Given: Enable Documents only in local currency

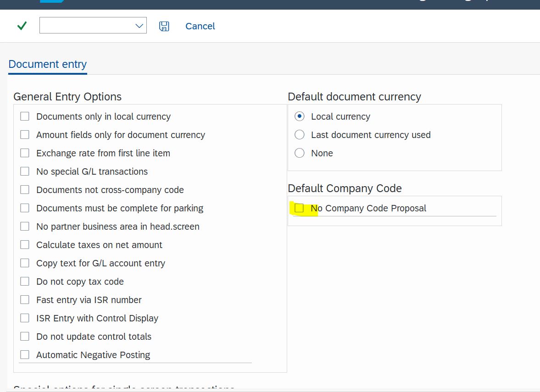Looking at the screenshot, I should (x=25, y=116).
